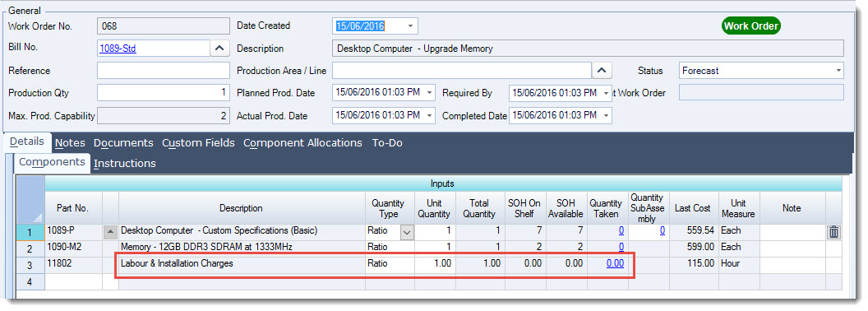Screen dimensions: 868x311
Task: Open the Documents tab
Action: pyautogui.click(x=123, y=142)
